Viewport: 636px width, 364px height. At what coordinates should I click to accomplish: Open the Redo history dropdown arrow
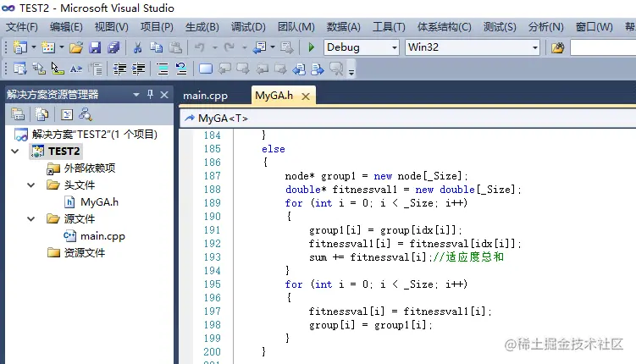[245, 48]
